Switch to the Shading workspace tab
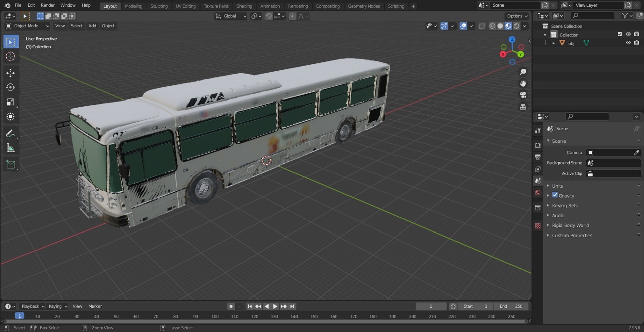Viewport: 644px width, 332px height. tap(244, 6)
